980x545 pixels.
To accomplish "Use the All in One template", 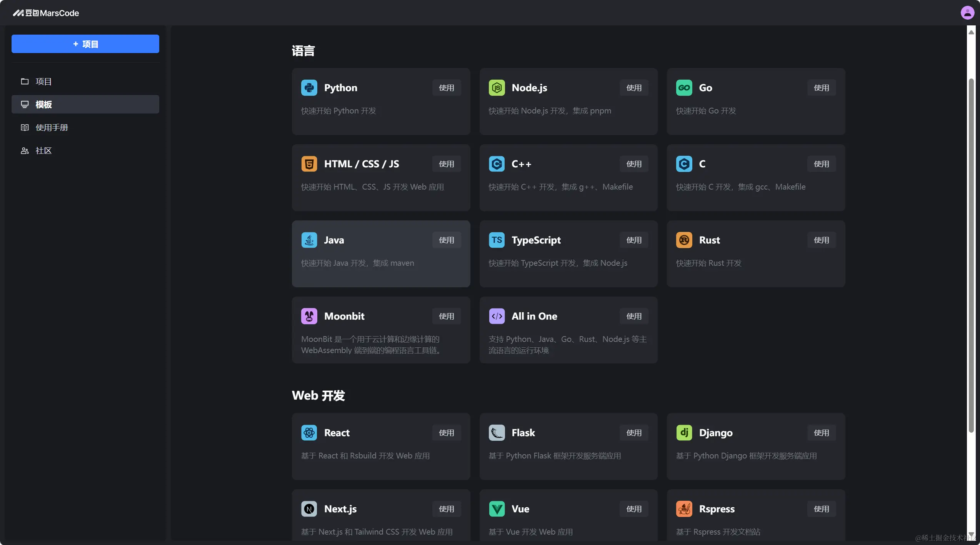I will point(634,316).
